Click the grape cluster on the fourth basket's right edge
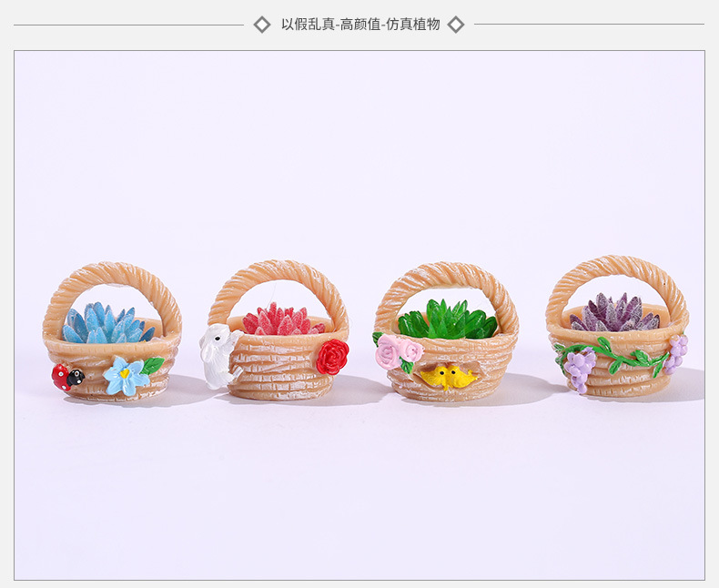Screen dimensions: 719x588 point(676,354)
